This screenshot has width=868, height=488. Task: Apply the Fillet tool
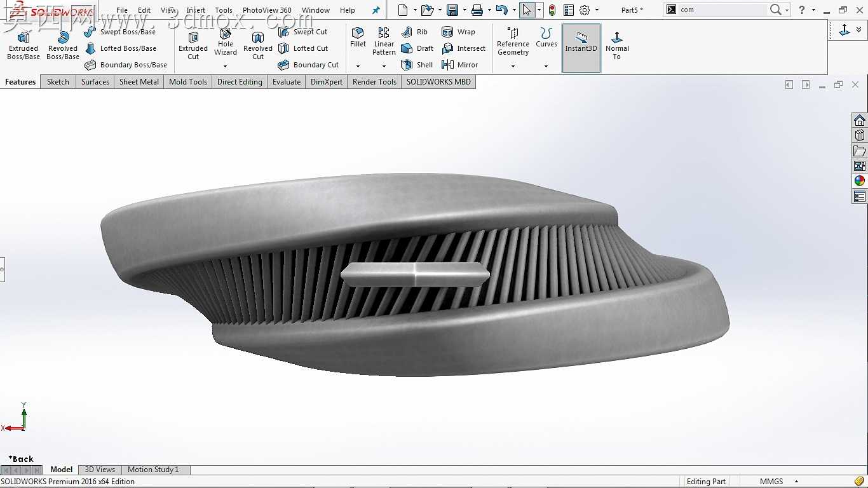point(358,37)
